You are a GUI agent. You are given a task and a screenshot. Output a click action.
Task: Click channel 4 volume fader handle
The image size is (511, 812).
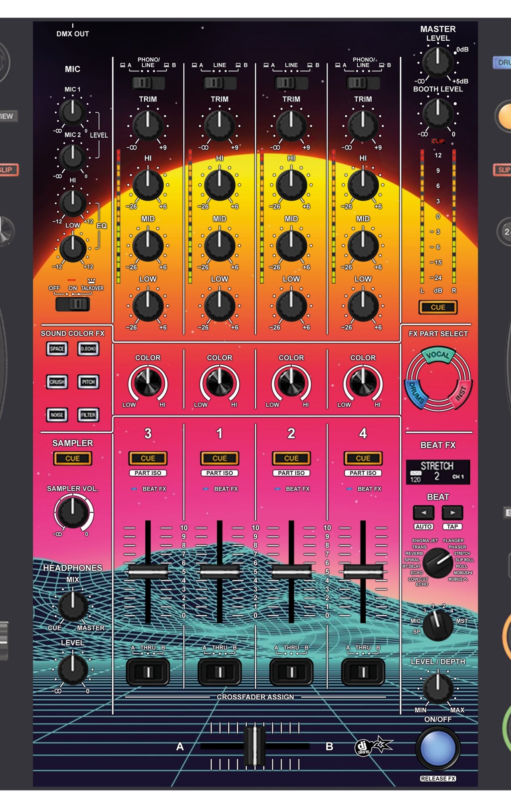363,572
